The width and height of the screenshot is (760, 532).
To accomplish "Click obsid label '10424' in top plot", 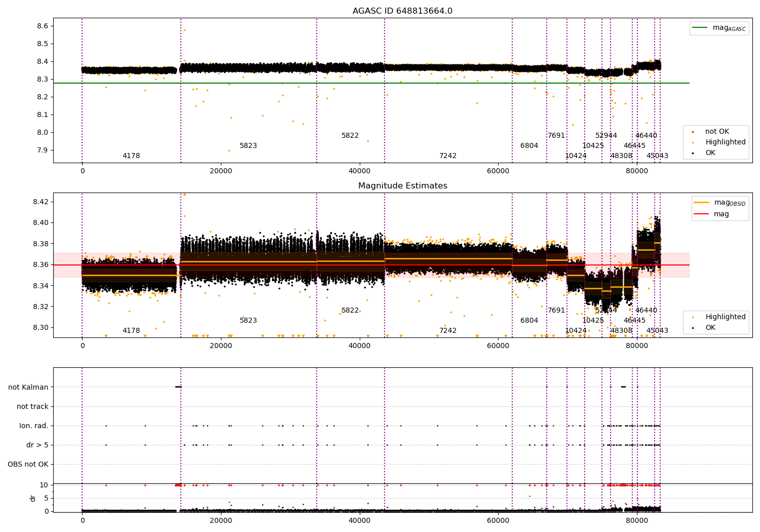I will [x=576, y=156].
